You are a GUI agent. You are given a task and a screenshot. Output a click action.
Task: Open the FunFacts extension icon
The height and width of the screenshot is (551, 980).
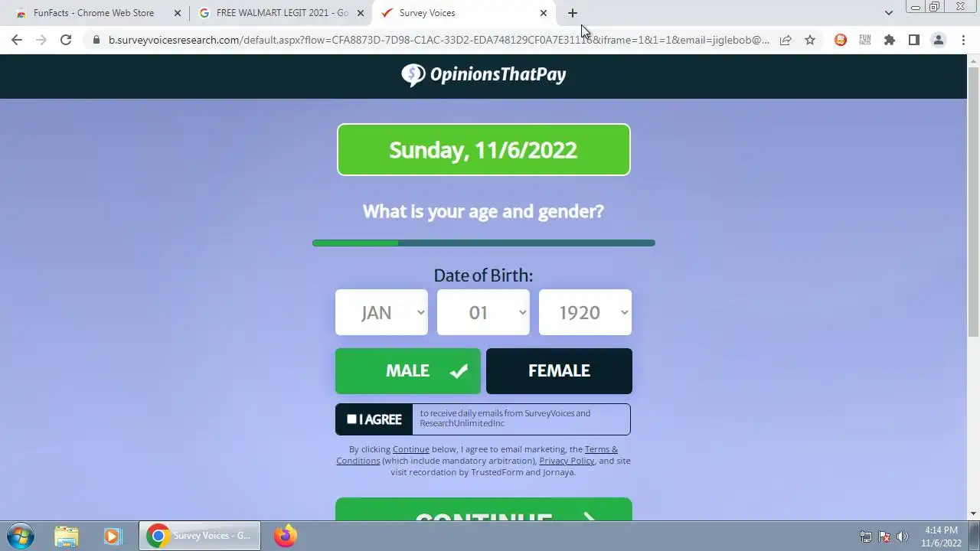tap(865, 40)
